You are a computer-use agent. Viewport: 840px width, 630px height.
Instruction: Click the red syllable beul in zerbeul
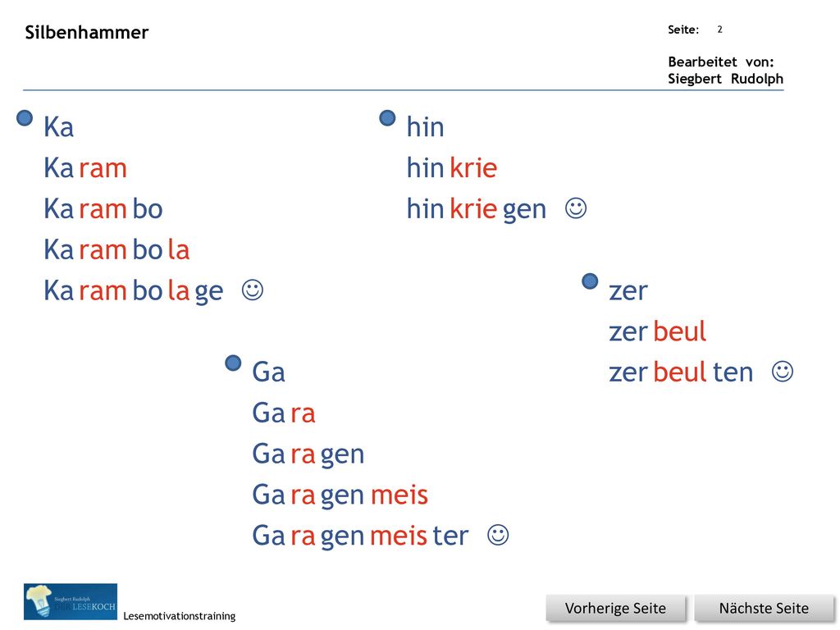[x=679, y=331]
